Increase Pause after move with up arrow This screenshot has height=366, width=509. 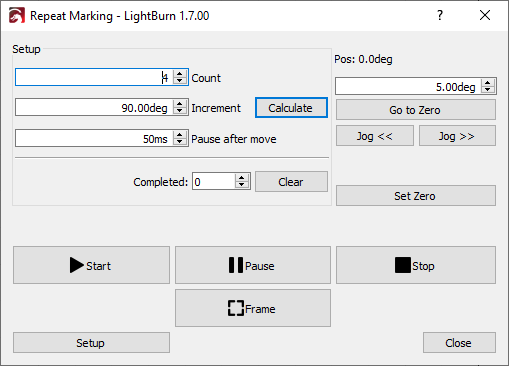click(180, 134)
